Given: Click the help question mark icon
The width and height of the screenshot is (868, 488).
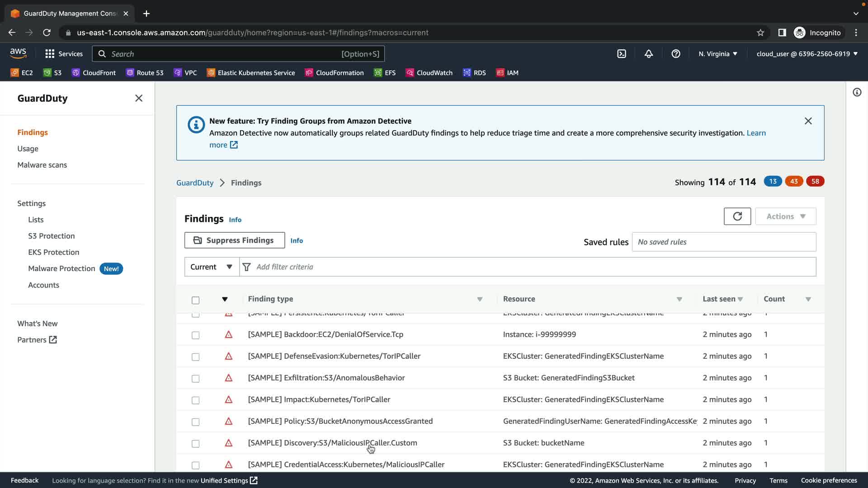Looking at the screenshot, I should pos(675,54).
